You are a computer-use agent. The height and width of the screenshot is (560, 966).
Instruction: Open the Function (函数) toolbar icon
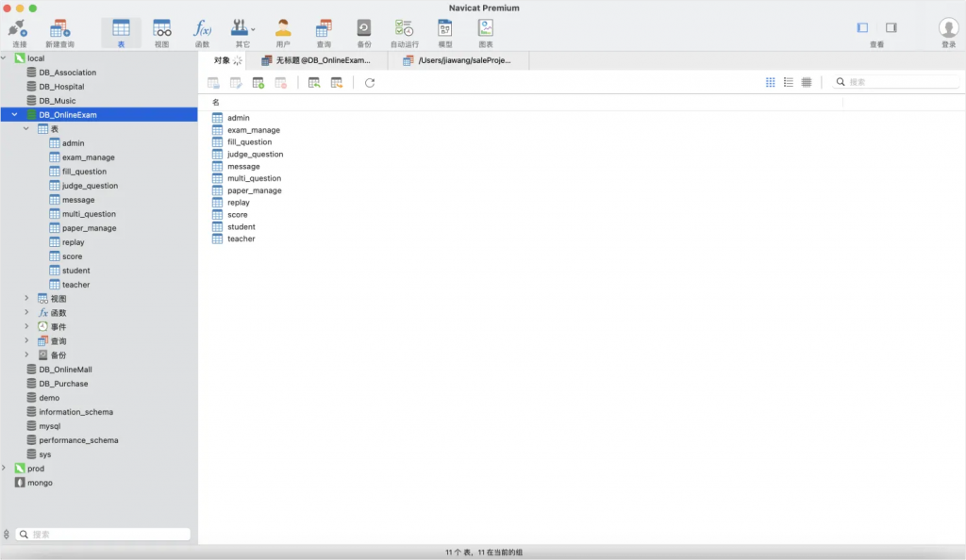coord(202,32)
